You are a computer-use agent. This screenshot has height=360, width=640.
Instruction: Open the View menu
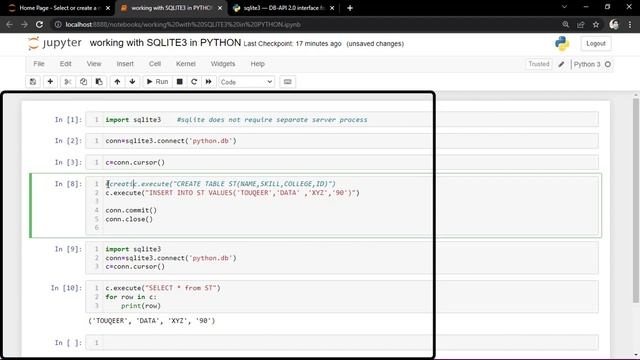pyautogui.click(x=93, y=64)
